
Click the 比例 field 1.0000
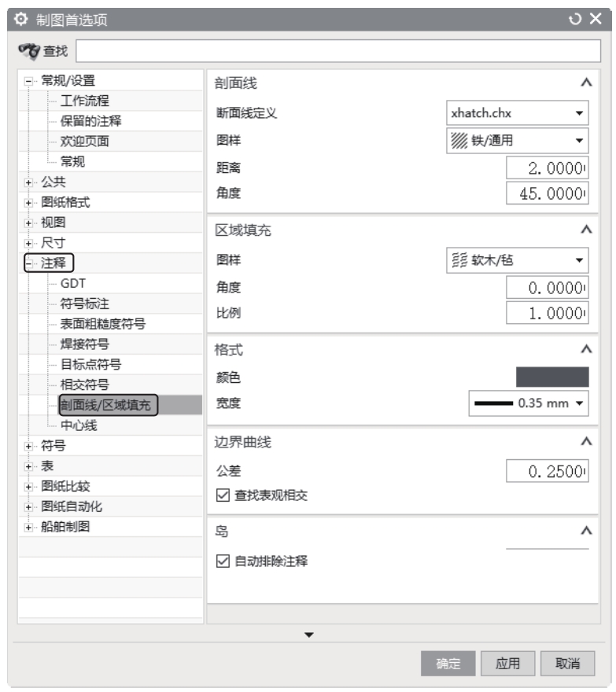[x=547, y=313]
